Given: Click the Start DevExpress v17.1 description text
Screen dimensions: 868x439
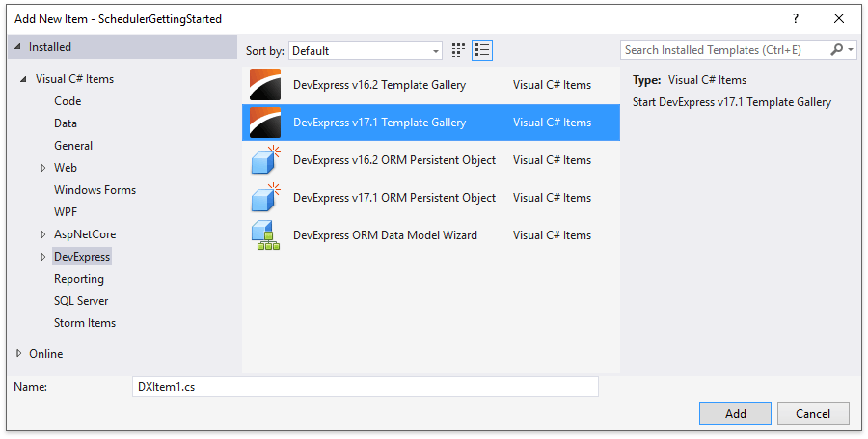Looking at the screenshot, I should click(x=732, y=102).
